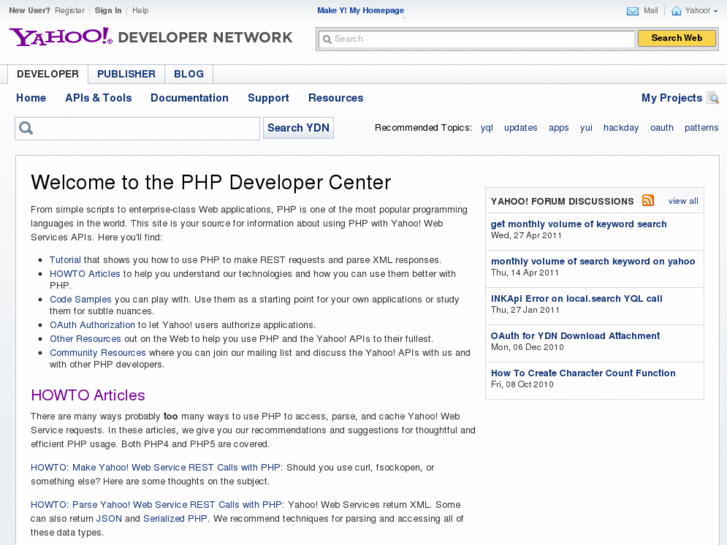Click the Yahoo! logo
727x545 pixels.
[60, 37]
